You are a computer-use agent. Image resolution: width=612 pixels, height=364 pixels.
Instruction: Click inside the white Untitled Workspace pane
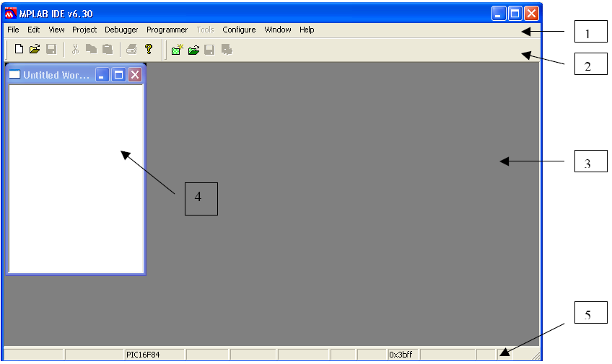point(76,178)
